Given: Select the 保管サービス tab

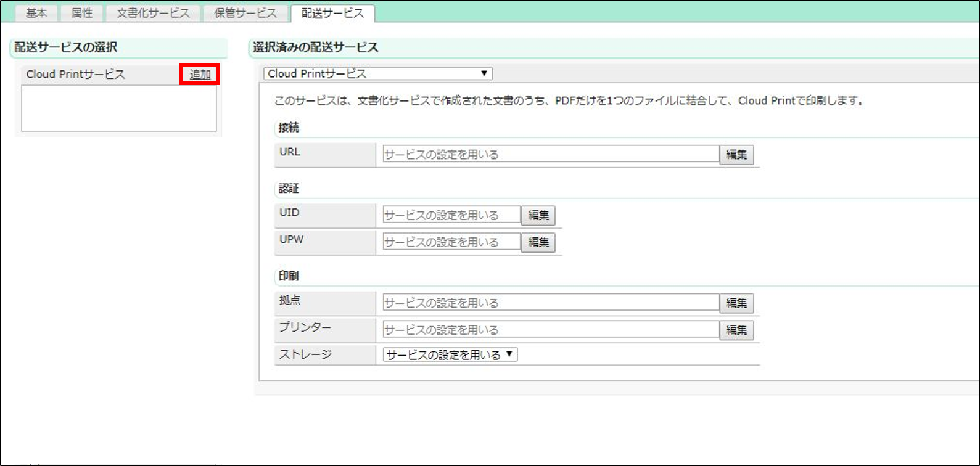Looking at the screenshot, I should [245, 13].
